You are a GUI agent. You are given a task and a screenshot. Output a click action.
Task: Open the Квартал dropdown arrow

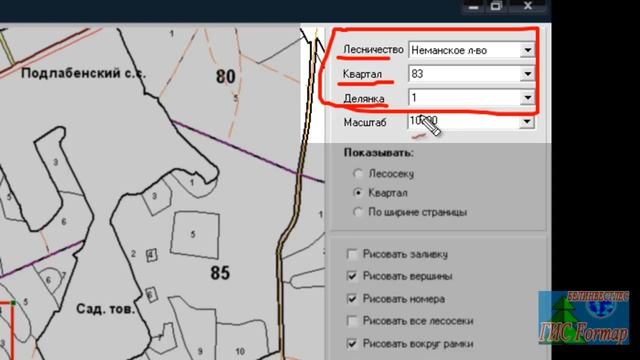click(527, 74)
